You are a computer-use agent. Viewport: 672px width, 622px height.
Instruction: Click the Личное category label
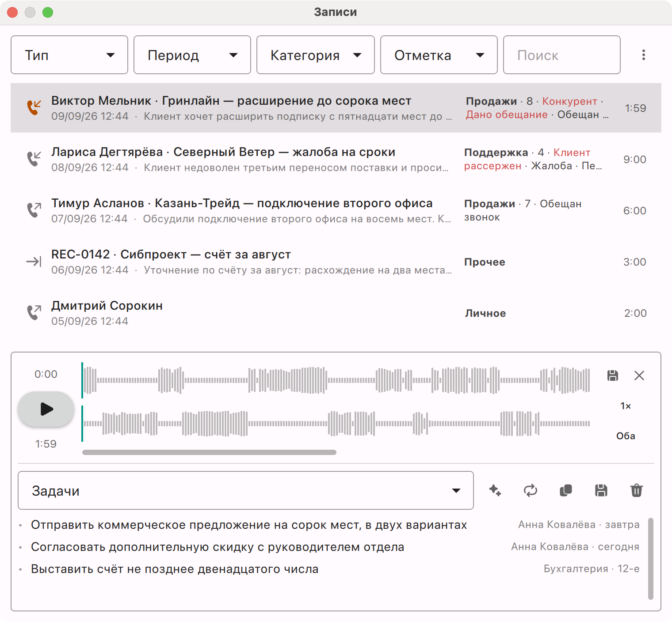click(x=485, y=313)
